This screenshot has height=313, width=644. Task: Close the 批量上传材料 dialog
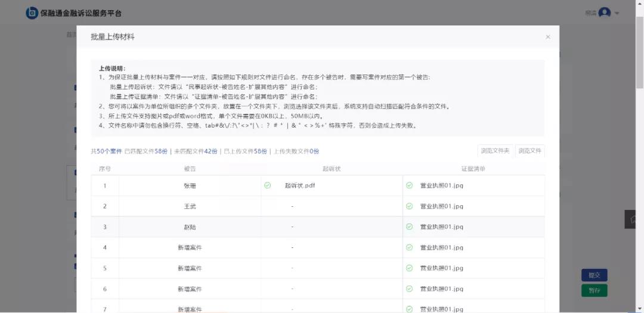pyautogui.click(x=548, y=37)
